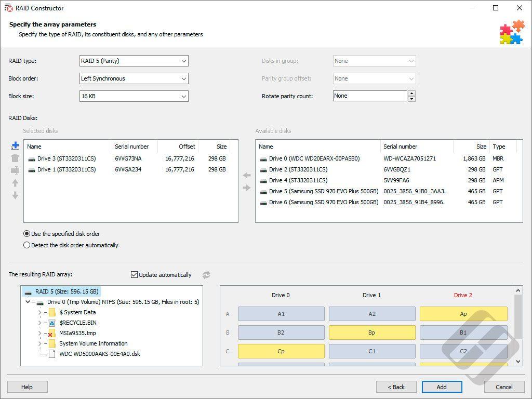The image size is (532, 399).
Task: Click the Rotate parity count input field
Action: pos(370,96)
